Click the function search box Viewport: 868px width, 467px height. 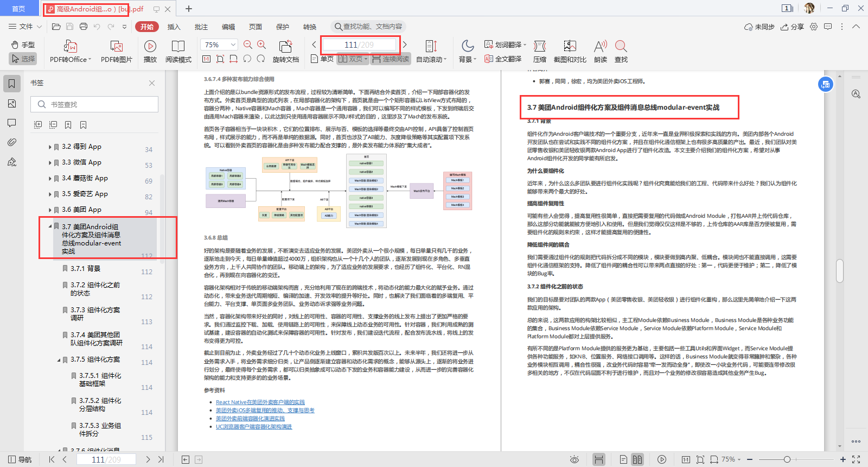[368, 26]
